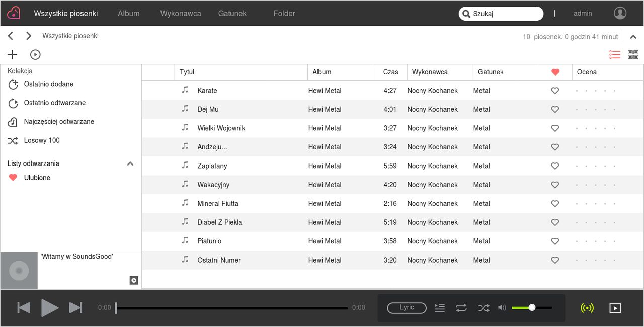Sort by Gatunek column header
The height and width of the screenshot is (327, 644).
click(506, 72)
